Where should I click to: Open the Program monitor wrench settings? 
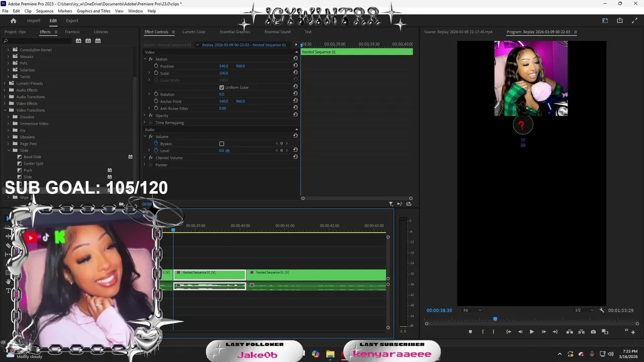click(x=602, y=310)
